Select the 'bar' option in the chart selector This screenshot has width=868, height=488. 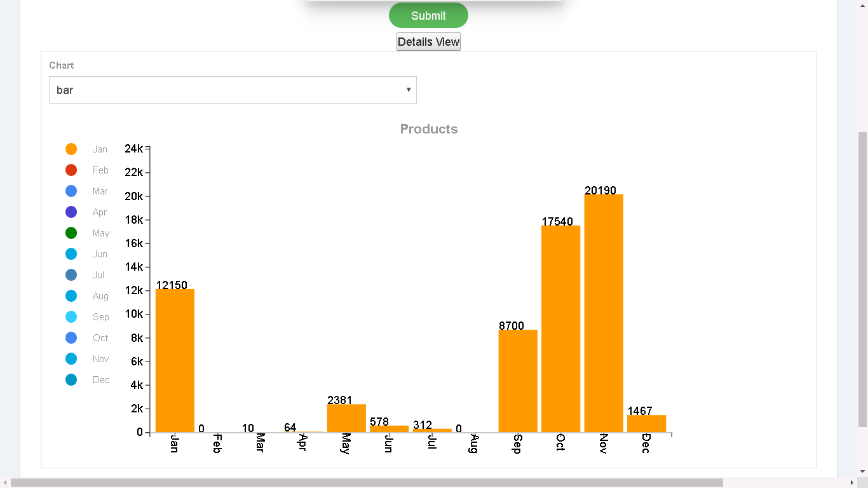pos(233,90)
